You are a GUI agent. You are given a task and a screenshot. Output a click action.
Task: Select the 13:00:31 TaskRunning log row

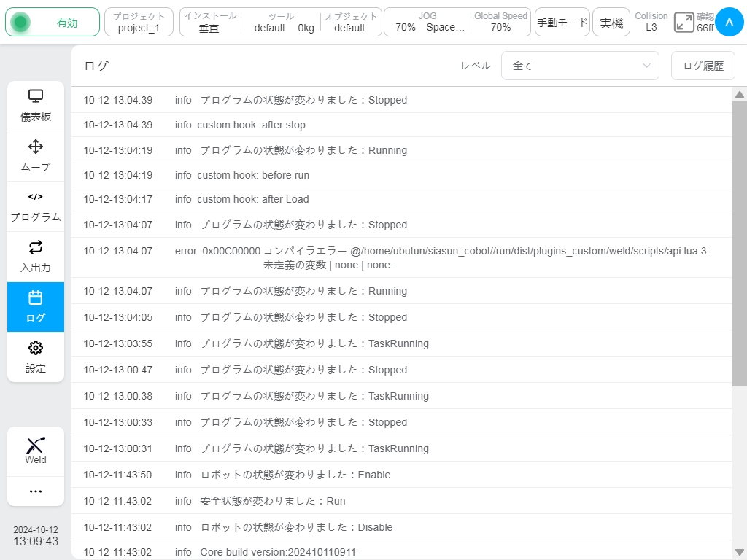(402, 448)
